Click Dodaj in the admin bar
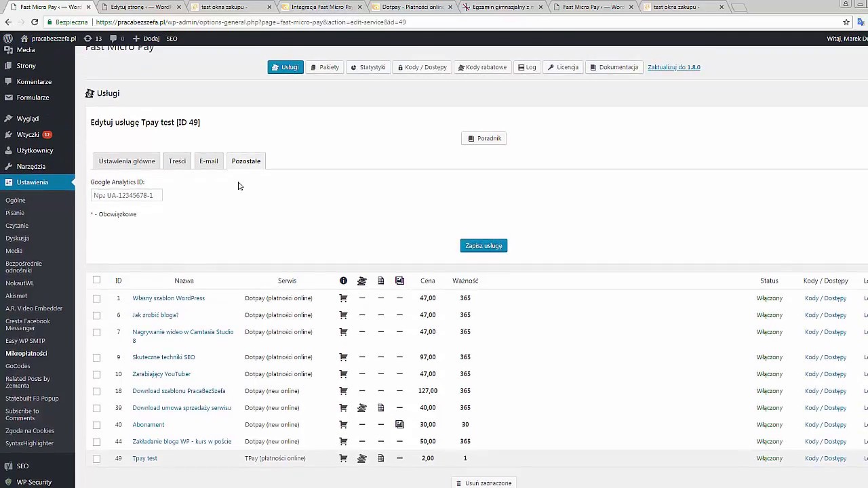The width and height of the screenshot is (868, 488). pyautogui.click(x=146, y=39)
